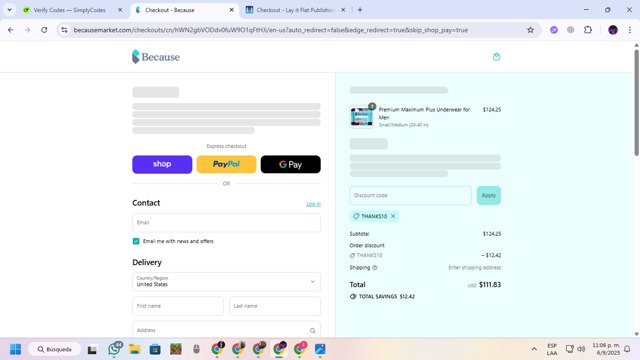Screen dimensions: 640x360
Task: Click the product thumbnail image
Action: [x=362, y=117]
